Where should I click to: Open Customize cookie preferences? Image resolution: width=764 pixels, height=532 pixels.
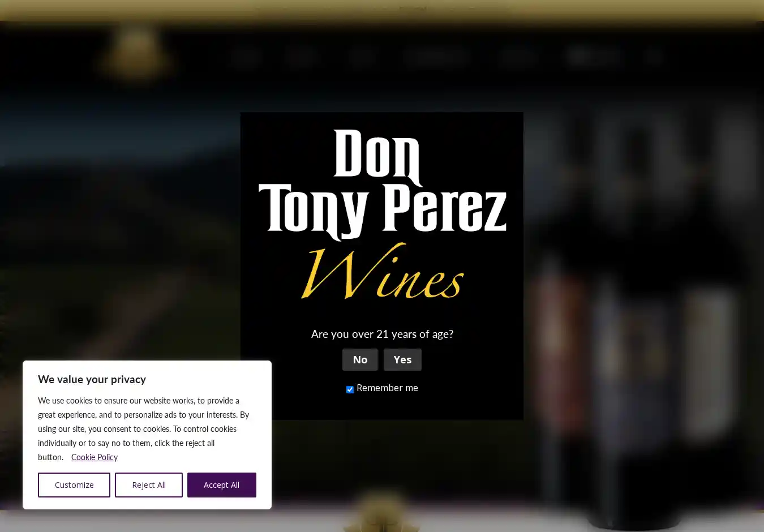tap(74, 485)
